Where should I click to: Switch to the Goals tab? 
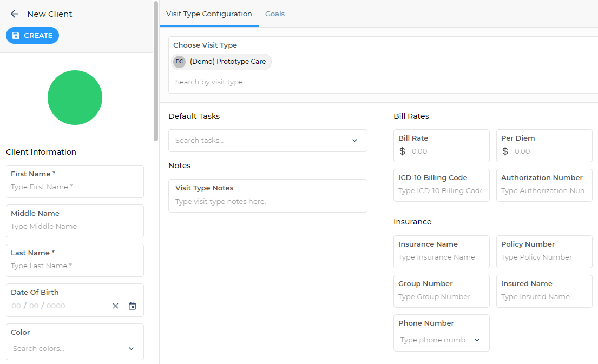tap(274, 14)
